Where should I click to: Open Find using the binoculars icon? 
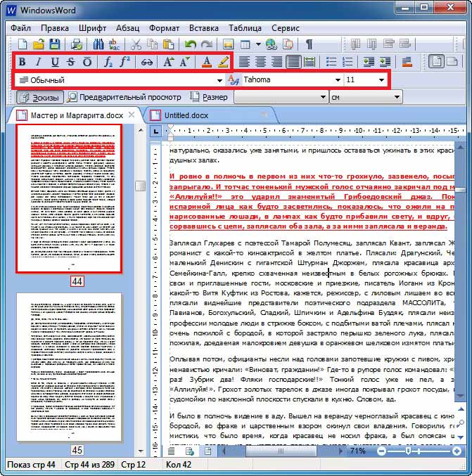98,44
